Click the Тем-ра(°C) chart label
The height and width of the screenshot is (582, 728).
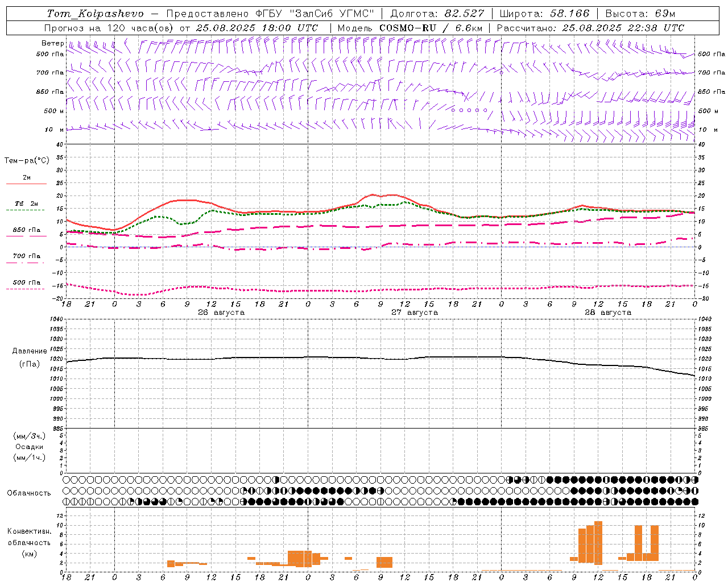(27, 161)
